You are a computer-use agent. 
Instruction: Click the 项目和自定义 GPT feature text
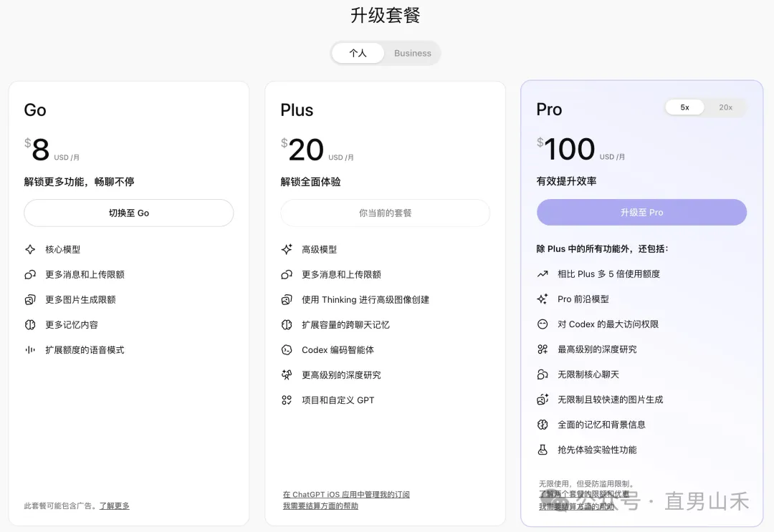tap(338, 400)
